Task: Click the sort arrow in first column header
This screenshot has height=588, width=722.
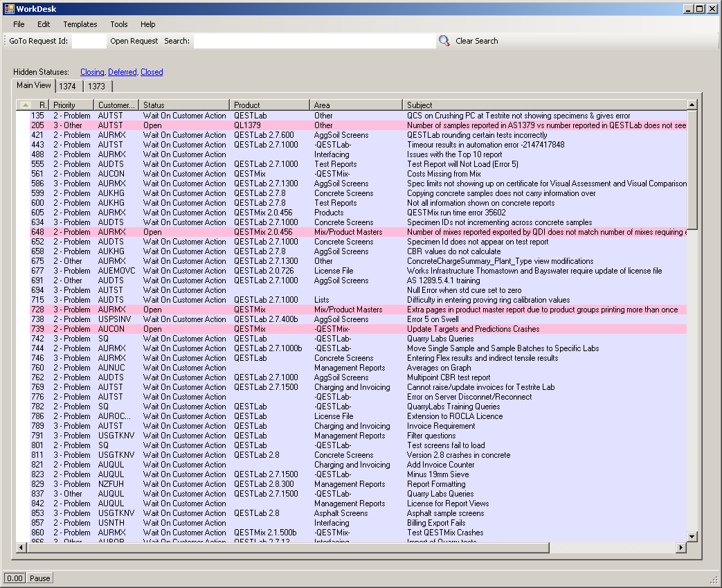Action: pos(26,105)
